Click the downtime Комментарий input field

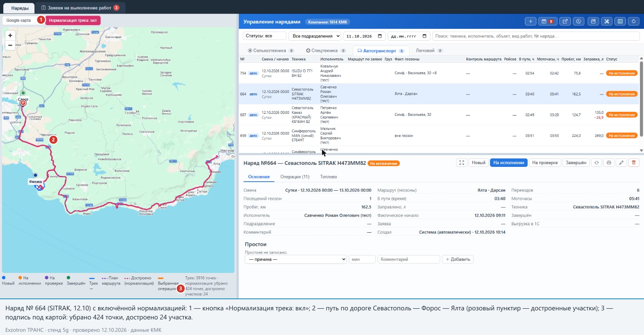pyautogui.click(x=409, y=259)
